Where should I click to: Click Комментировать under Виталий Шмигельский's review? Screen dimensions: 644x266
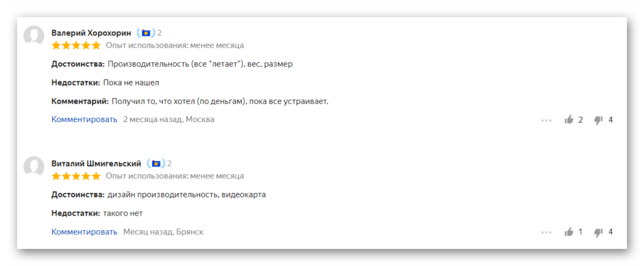tap(84, 232)
